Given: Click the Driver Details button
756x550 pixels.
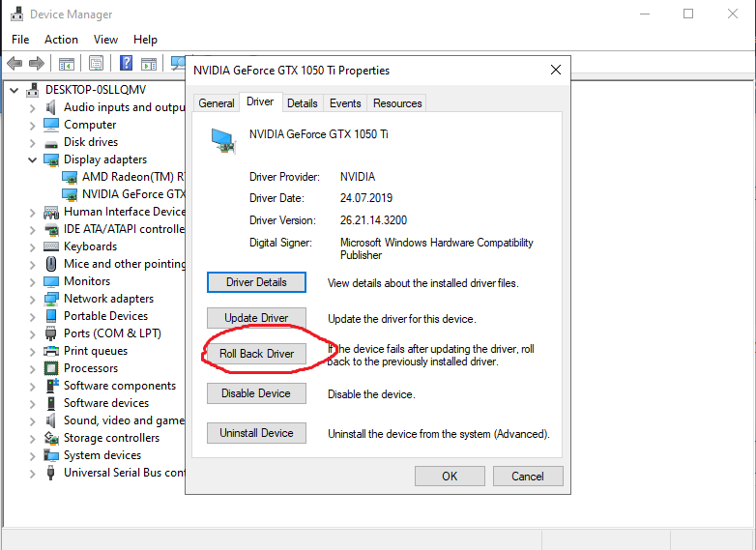Looking at the screenshot, I should pos(256,282).
